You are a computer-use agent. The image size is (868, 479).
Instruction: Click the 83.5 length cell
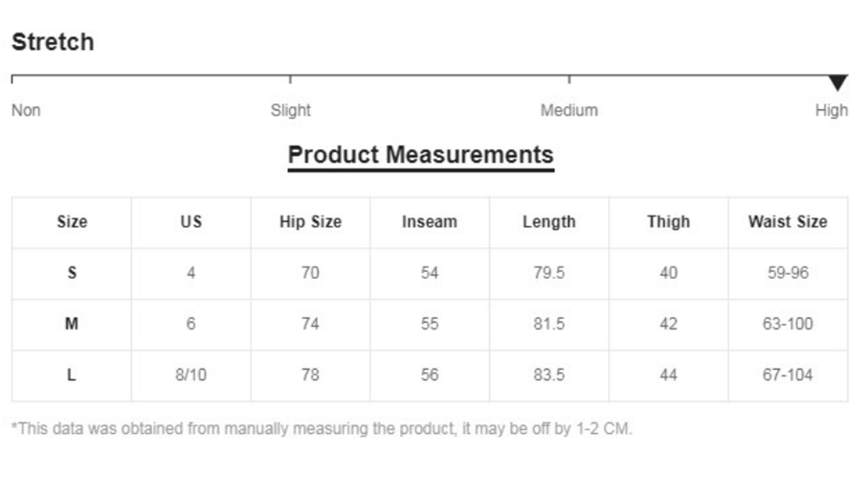[549, 375]
